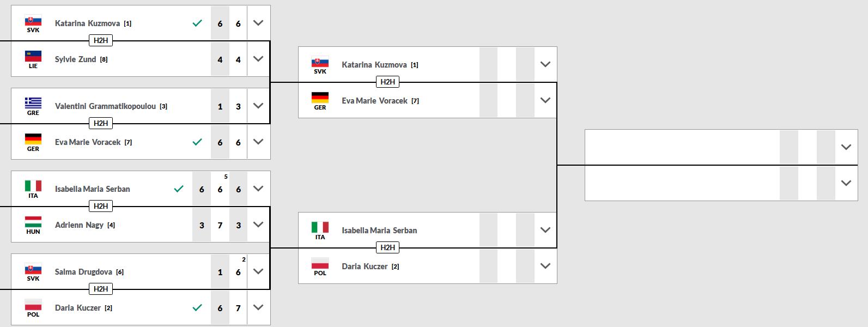Open Salma Drugdova player profile
The image size is (868, 327).
point(83,272)
